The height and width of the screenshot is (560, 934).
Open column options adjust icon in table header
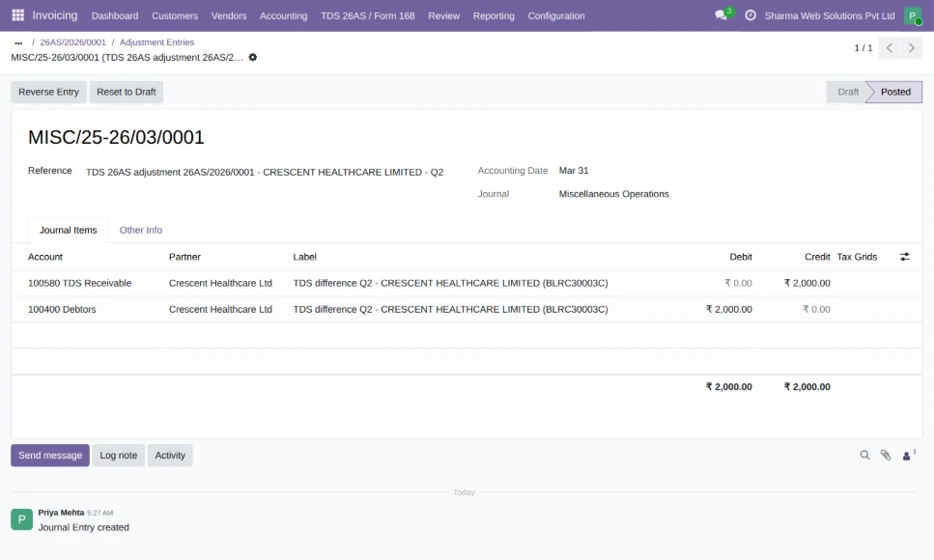pyautogui.click(x=904, y=257)
